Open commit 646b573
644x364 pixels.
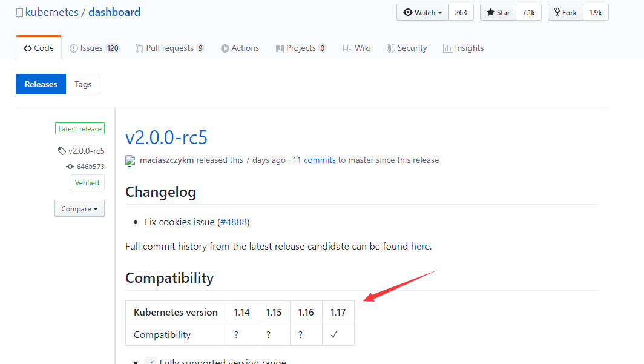[x=90, y=167]
